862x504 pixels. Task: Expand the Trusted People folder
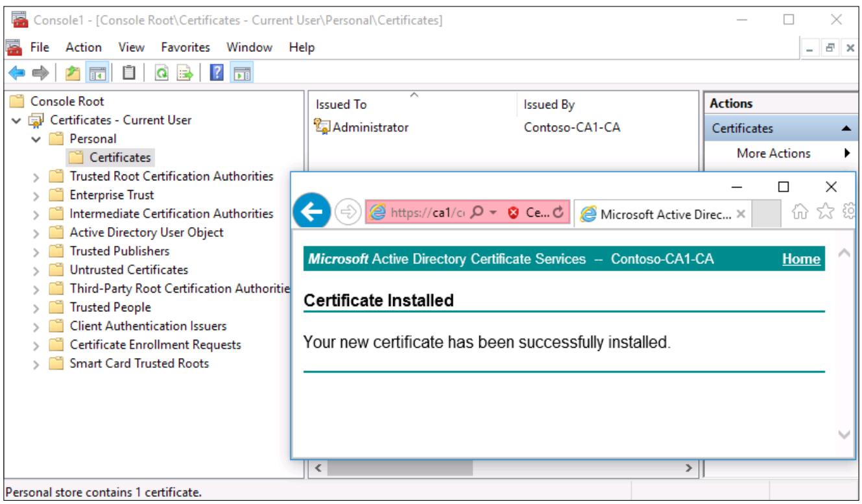38,307
